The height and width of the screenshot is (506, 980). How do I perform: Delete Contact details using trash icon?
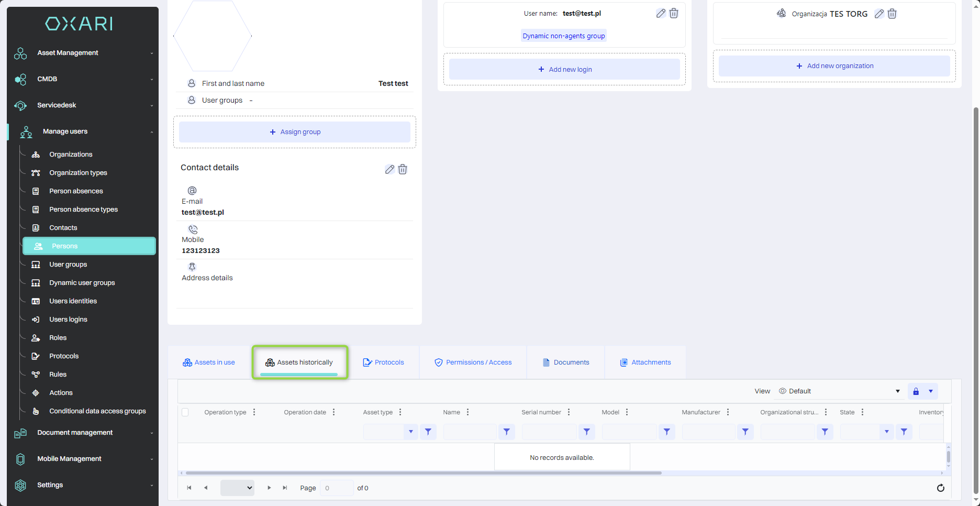tap(403, 169)
